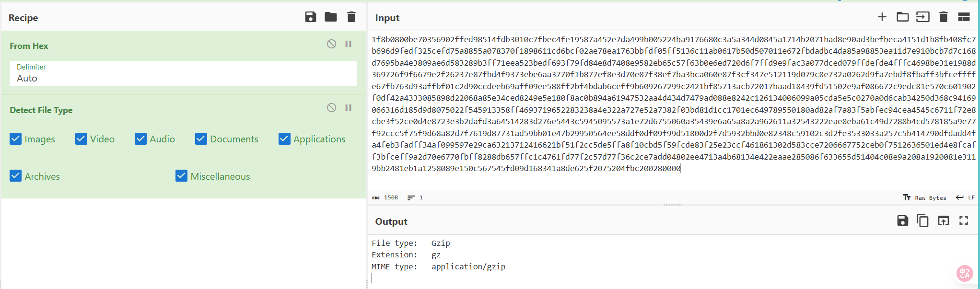This screenshot has width=980, height=289.
Task: Change the Raw Bytes input encoding
Action: click(x=925, y=197)
